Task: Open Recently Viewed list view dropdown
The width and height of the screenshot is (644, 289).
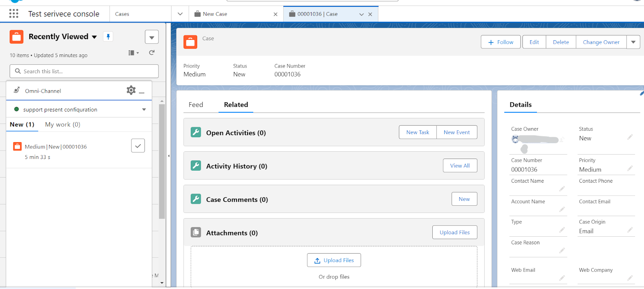Action: [94, 37]
